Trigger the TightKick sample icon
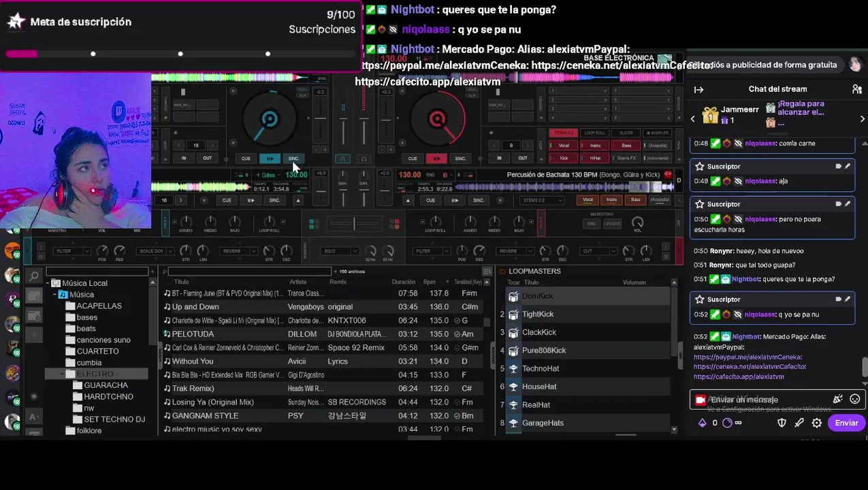 [513, 314]
